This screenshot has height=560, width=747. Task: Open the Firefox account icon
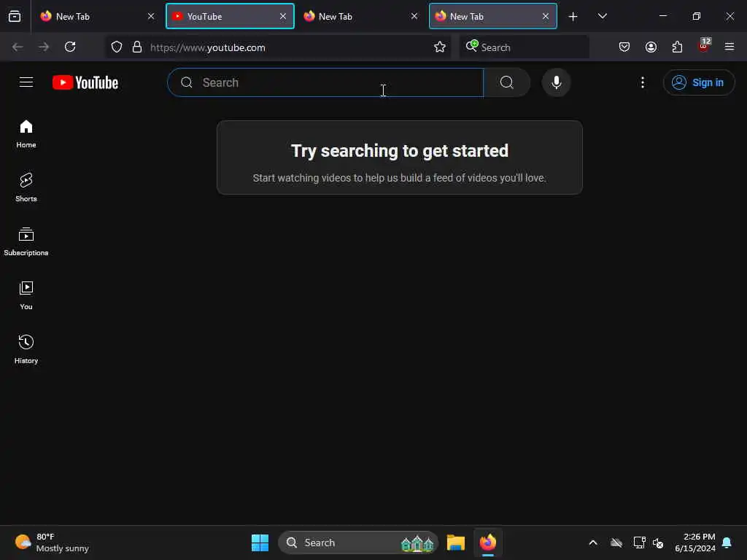tap(651, 47)
